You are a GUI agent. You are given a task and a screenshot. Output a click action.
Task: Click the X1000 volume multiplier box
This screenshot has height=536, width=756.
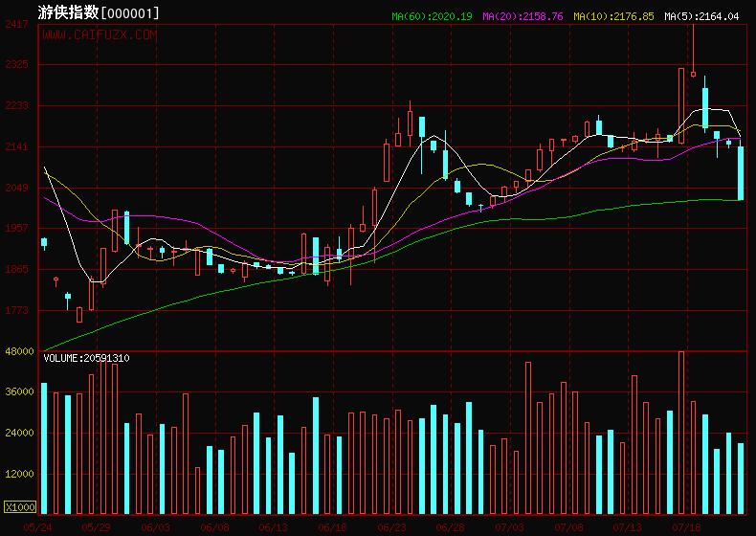point(20,507)
